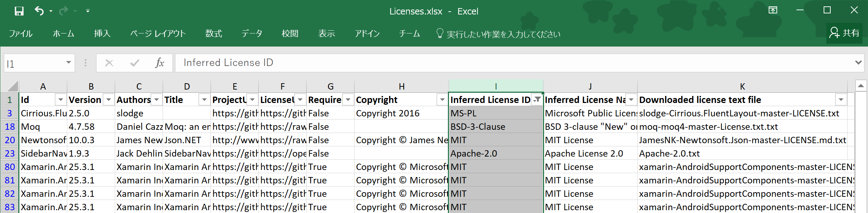Expand the Name Box dropdown arrow
Viewport: 868px width, 213px height.
tap(68, 63)
